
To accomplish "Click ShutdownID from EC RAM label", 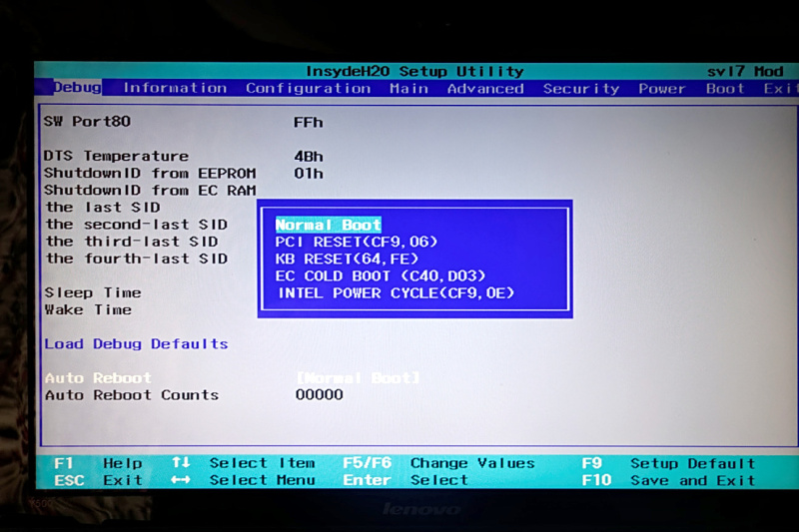I will tap(150, 191).
